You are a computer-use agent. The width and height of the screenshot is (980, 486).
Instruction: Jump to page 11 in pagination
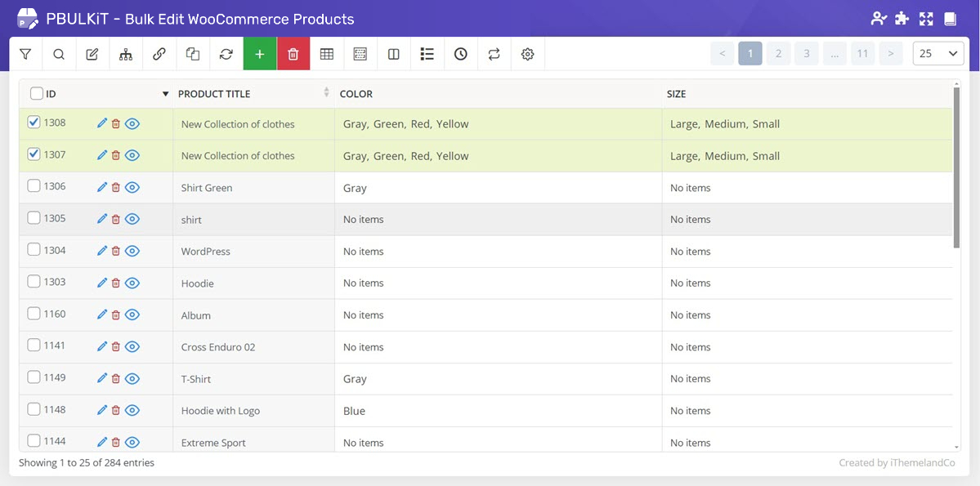click(862, 54)
